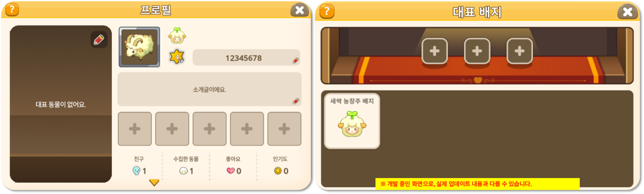Screen dimensions: 644x194
Task: Add a badge in the fifth profile plus slot
Action: coord(284,129)
